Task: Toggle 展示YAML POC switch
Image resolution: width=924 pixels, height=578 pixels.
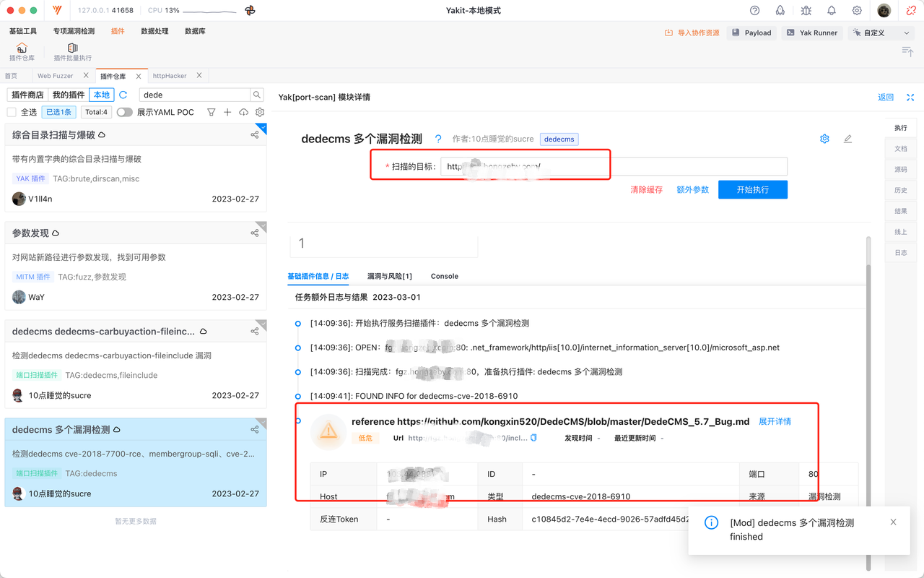Action: pos(125,112)
